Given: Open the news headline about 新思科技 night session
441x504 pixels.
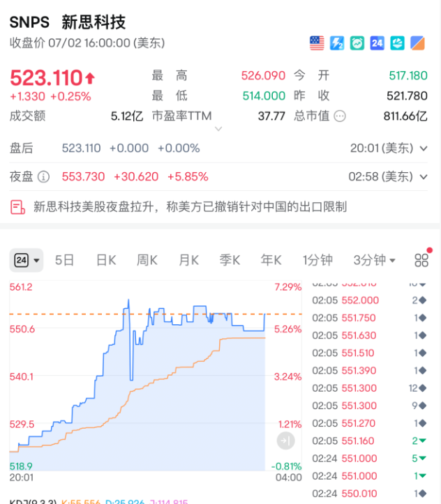Looking at the screenshot, I should [190, 206].
